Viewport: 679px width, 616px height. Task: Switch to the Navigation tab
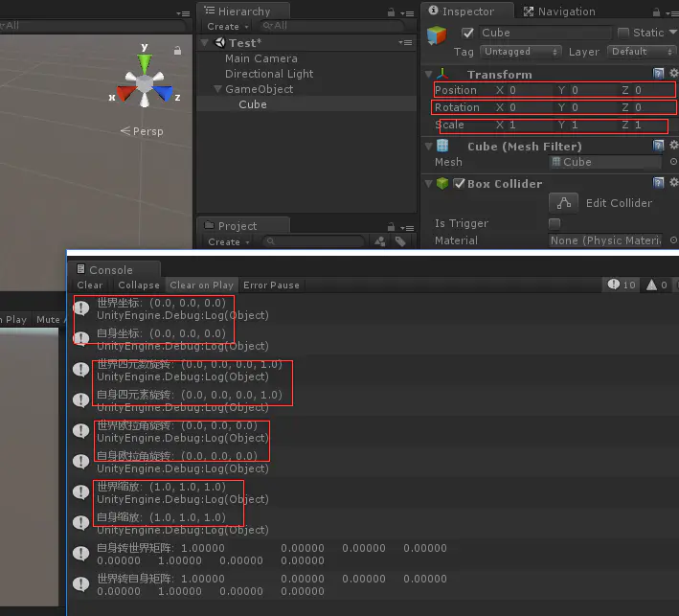pyautogui.click(x=559, y=11)
